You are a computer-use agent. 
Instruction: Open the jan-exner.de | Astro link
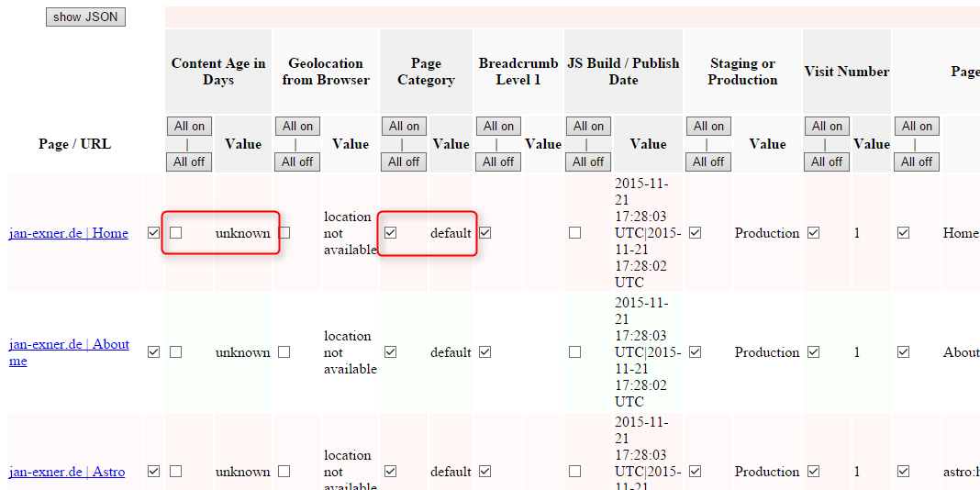pyautogui.click(x=67, y=472)
